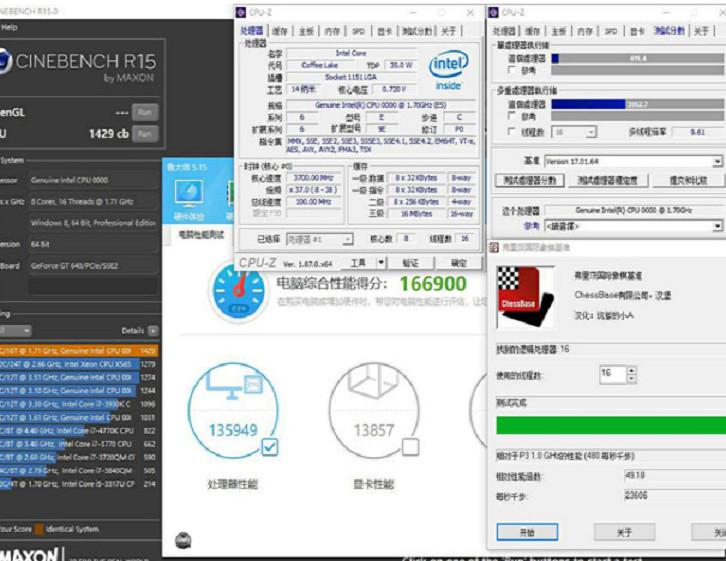
Task: Toggle single-thread 参考 checkbox
Action: 512,70
